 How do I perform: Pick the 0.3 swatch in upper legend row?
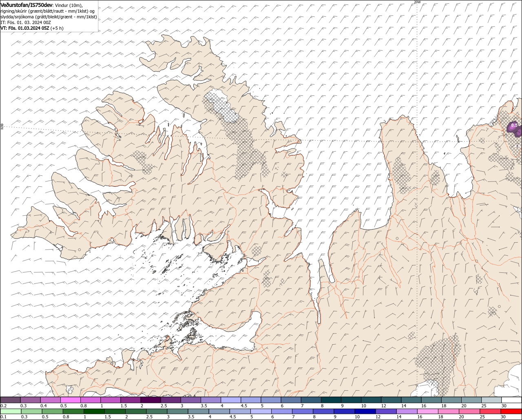31,400
